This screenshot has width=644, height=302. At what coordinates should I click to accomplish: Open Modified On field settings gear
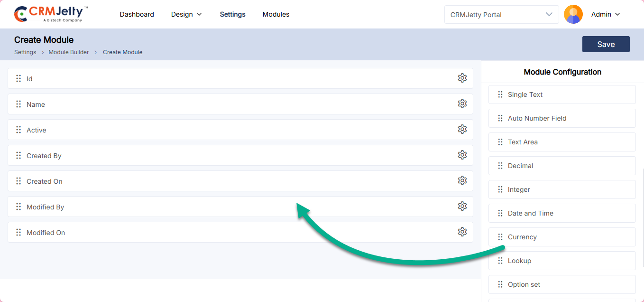pyautogui.click(x=462, y=232)
